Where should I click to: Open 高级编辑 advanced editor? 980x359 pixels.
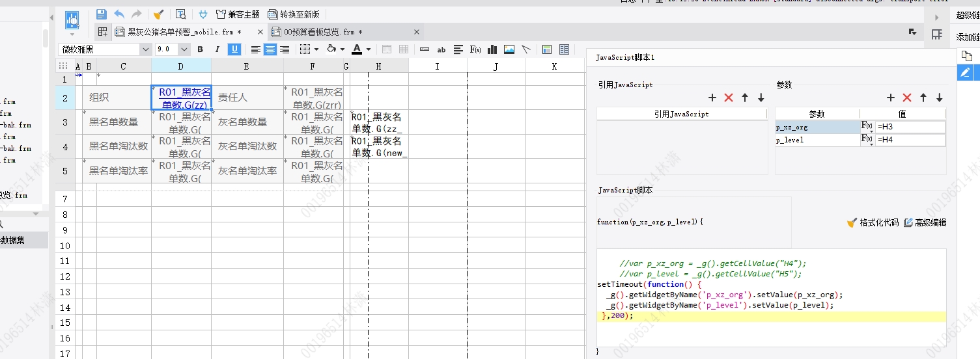(x=925, y=222)
